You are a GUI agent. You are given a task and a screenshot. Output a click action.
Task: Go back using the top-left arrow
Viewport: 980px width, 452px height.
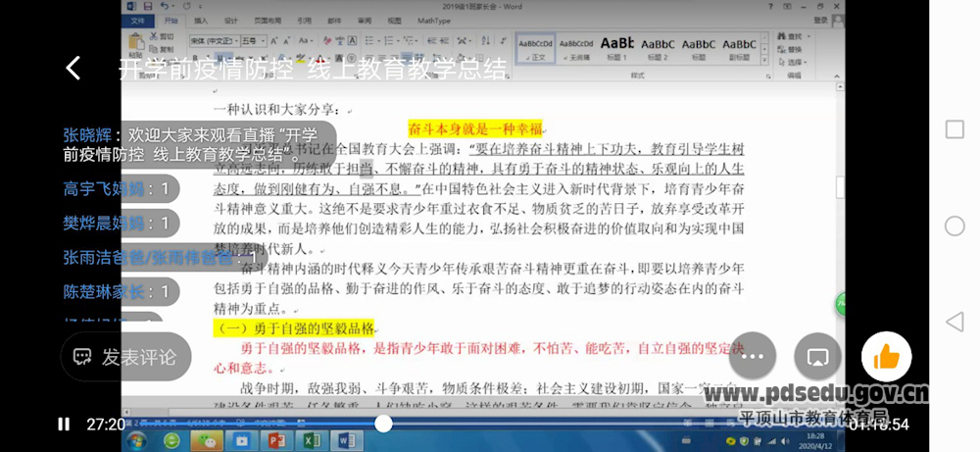pyautogui.click(x=73, y=68)
